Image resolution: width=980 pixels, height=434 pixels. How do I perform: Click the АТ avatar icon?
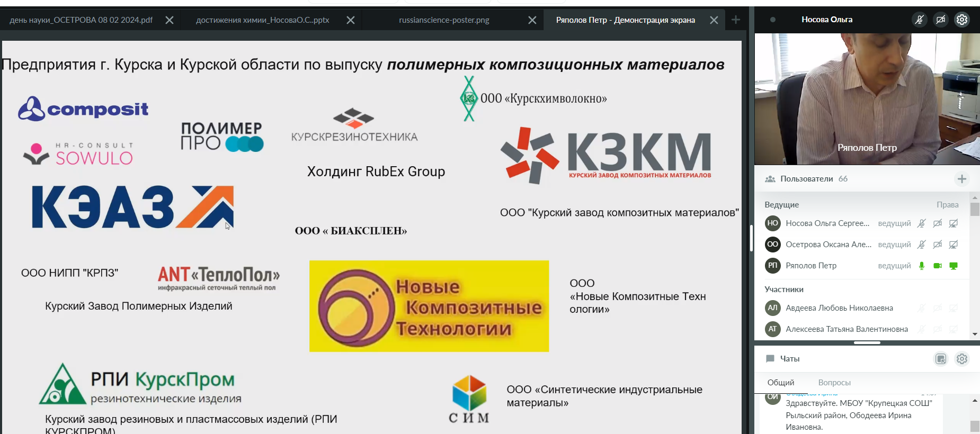[773, 329]
